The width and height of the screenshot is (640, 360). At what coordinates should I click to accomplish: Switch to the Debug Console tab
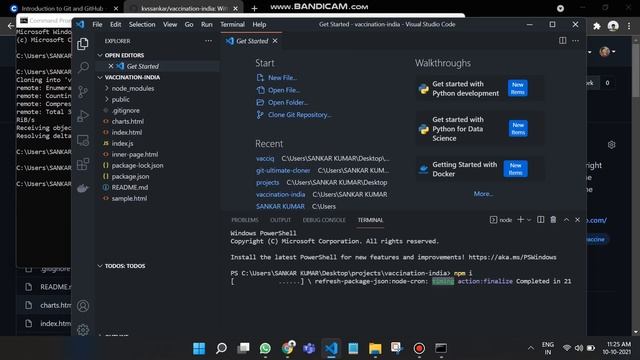click(324, 220)
